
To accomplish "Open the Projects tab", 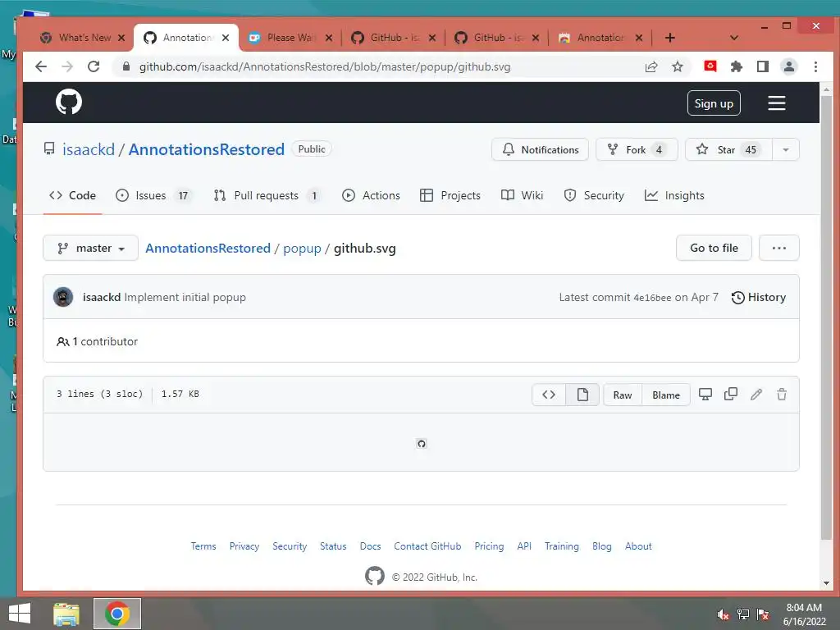I will [450, 195].
